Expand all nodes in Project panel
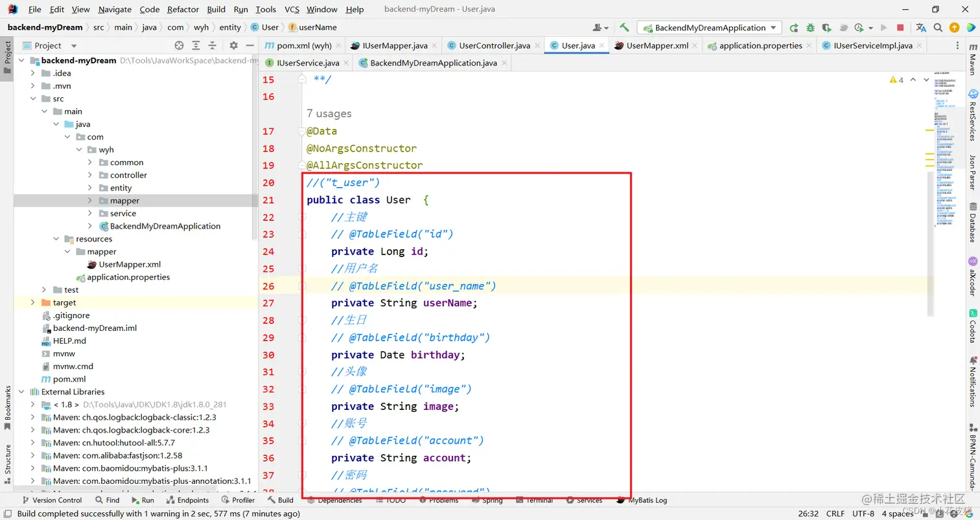 [196, 45]
